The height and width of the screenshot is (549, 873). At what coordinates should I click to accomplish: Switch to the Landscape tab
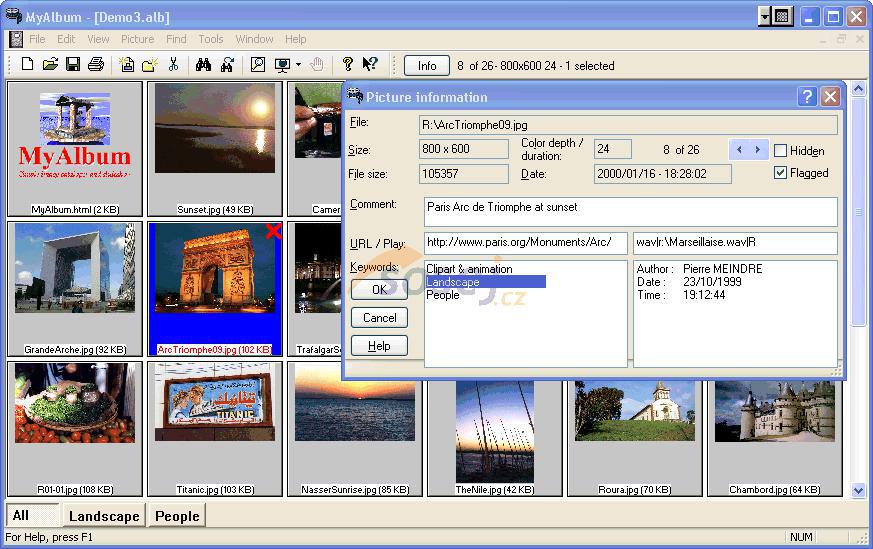[x=104, y=516]
